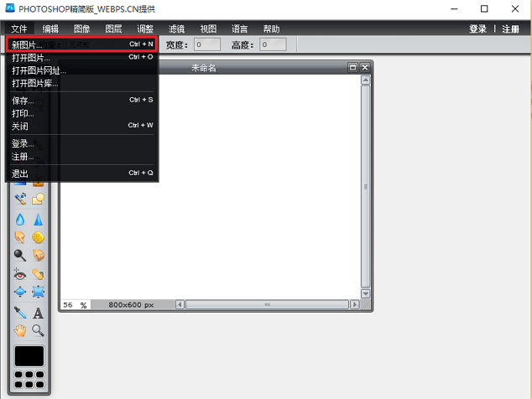Click the canvas horizontal scrollbar right arrow

pos(355,304)
